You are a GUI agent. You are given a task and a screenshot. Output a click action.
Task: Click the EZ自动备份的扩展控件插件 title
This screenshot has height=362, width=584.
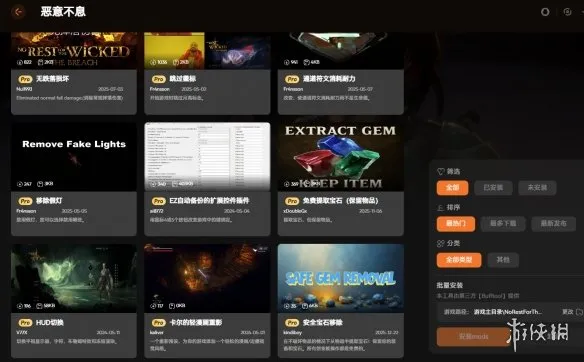coord(209,201)
